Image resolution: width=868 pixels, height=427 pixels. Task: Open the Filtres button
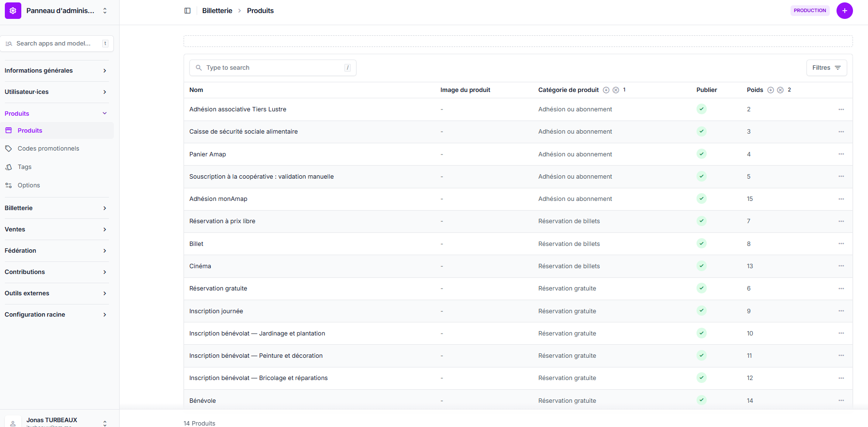pyautogui.click(x=826, y=68)
